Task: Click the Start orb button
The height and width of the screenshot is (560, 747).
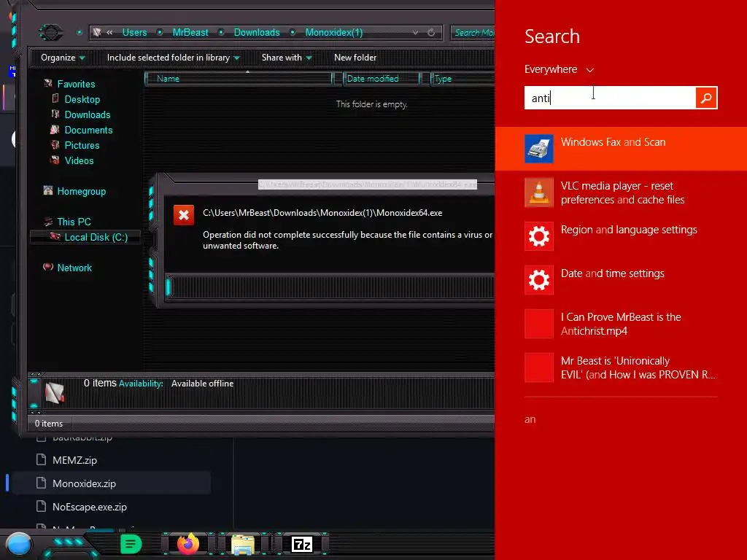Action: point(19,545)
